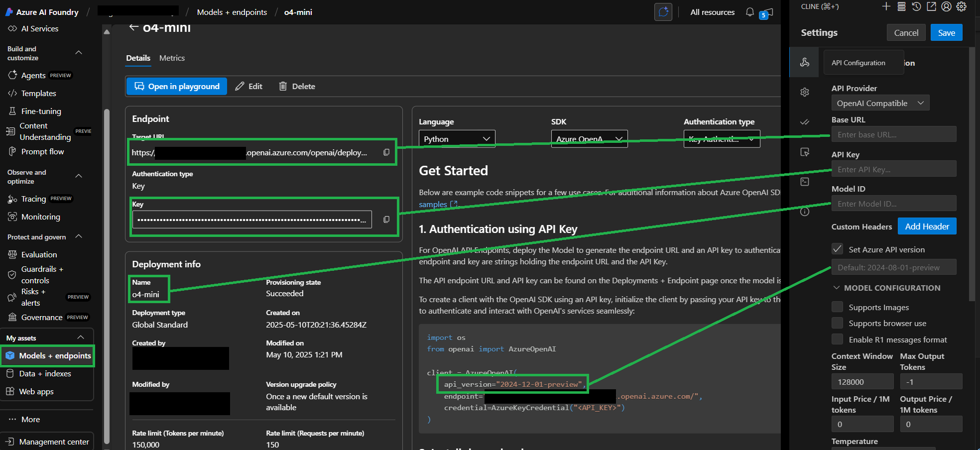The height and width of the screenshot is (450, 980).
Task: Start a new Cline task with plus icon
Action: (x=886, y=6)
